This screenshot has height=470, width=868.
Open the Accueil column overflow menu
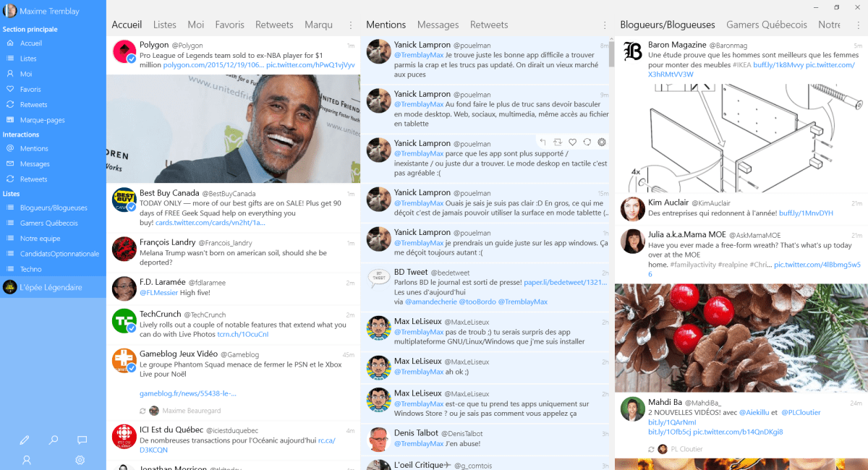pos(351,25)
